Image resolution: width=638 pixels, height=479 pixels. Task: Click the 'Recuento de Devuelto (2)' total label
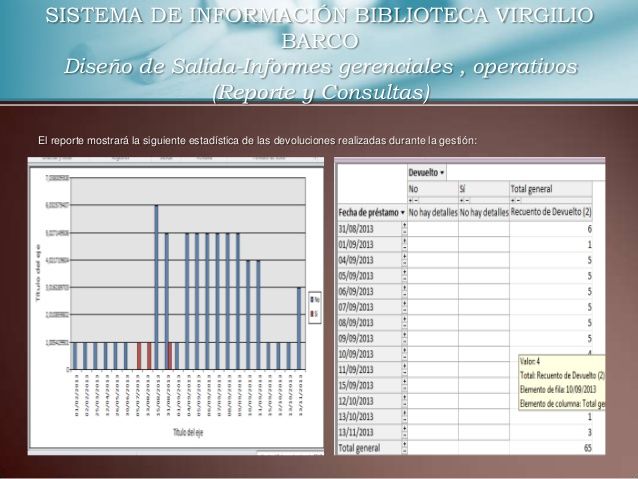(551, 212)
